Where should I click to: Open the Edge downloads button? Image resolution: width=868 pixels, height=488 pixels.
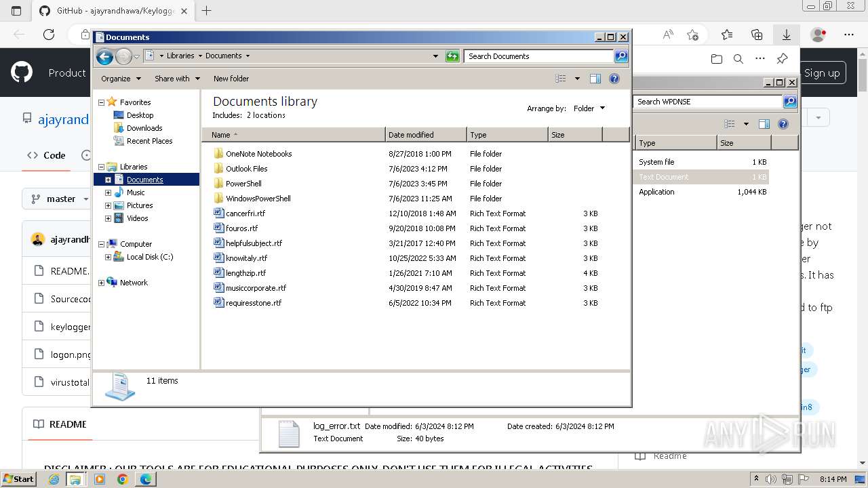tap(787, 35)
